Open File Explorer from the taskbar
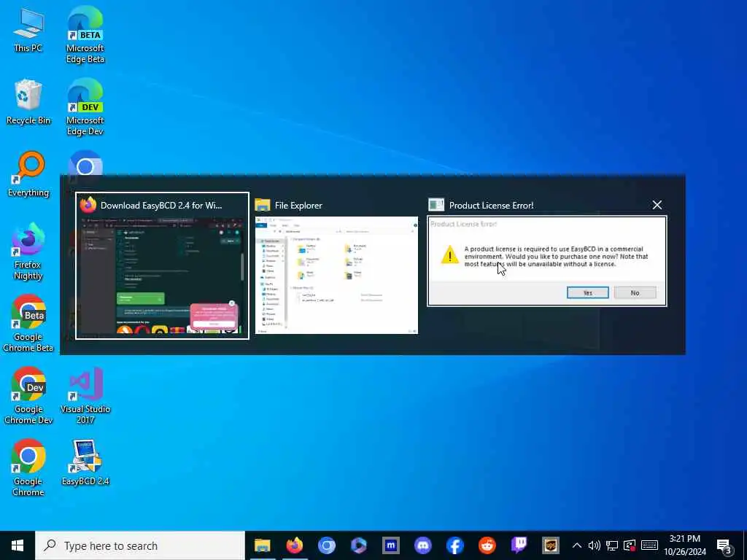747x560 pixels. tap(262, 545)
